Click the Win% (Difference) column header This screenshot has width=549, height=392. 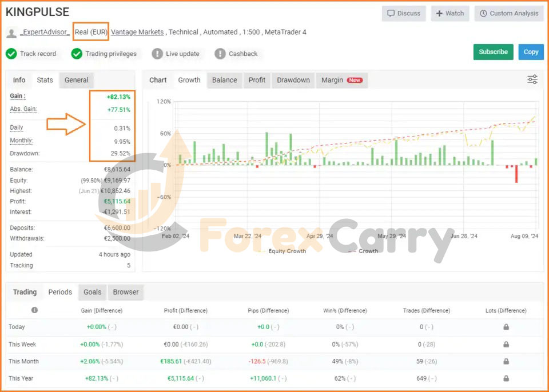[x=345, y=310]
